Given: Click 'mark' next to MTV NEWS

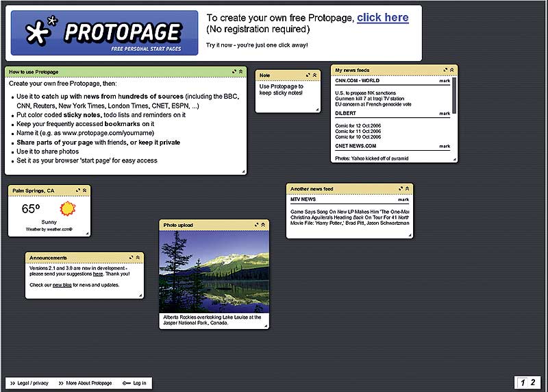Looking at the screenshot, I should 403,199.
